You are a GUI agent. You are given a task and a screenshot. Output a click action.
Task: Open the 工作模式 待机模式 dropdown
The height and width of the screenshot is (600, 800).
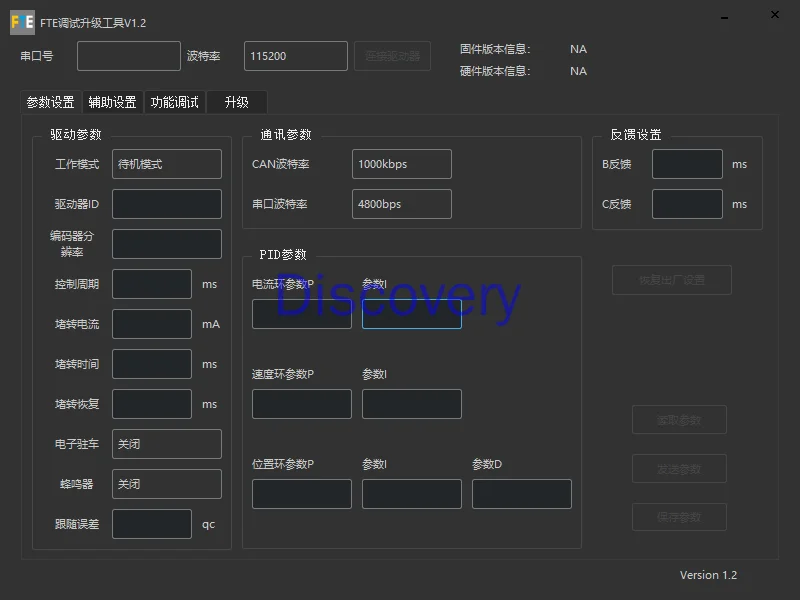point(167,164)
